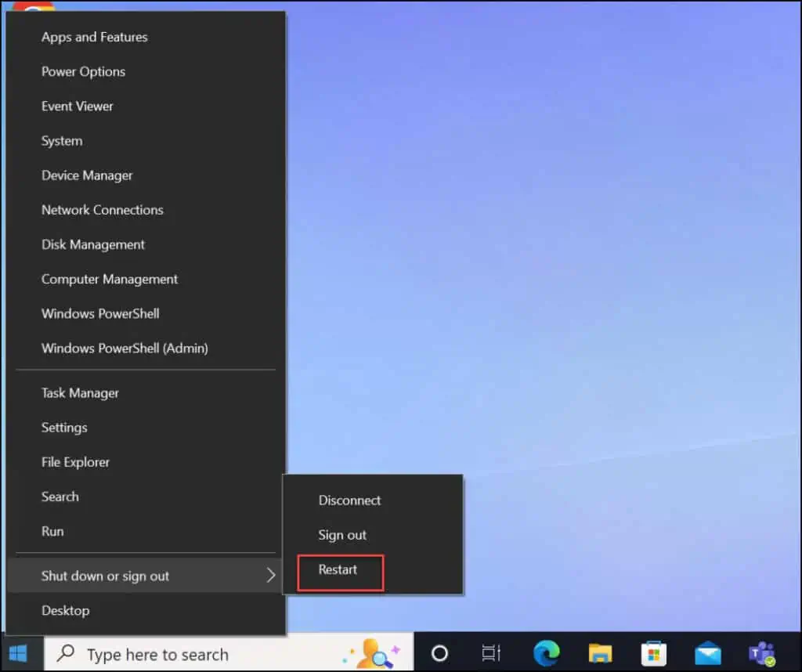Open the Mail app on taskbar
The width and height of the screenshot is (802, 672).
[708, 653]
